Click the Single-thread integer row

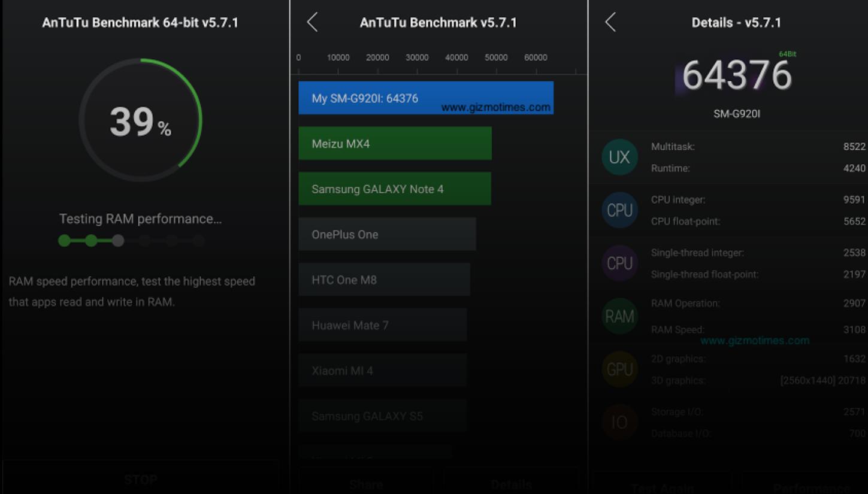tap(758, 253)
